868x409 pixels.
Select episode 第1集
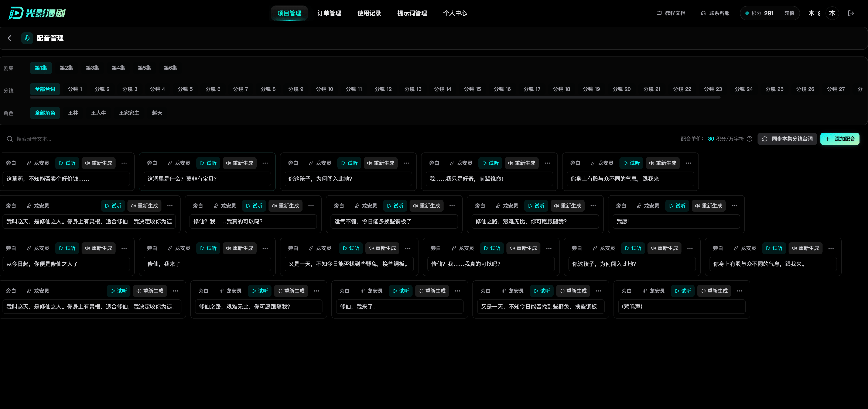point(41,68)
